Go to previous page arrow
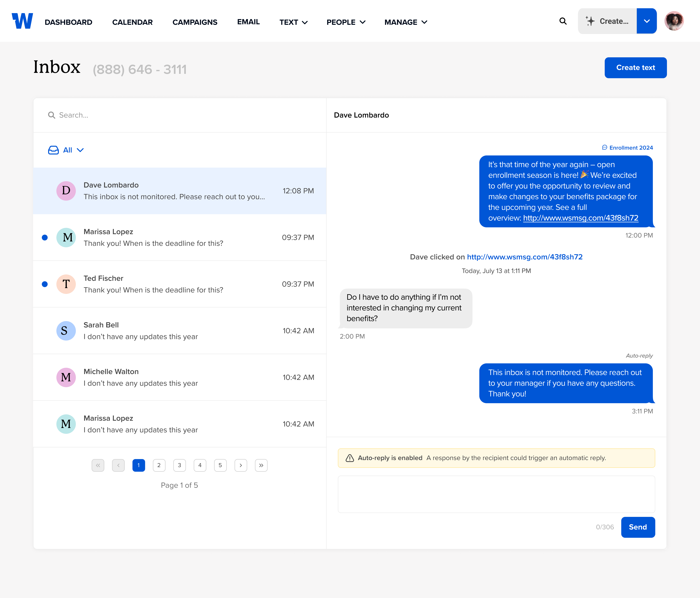 click(118, 465)
